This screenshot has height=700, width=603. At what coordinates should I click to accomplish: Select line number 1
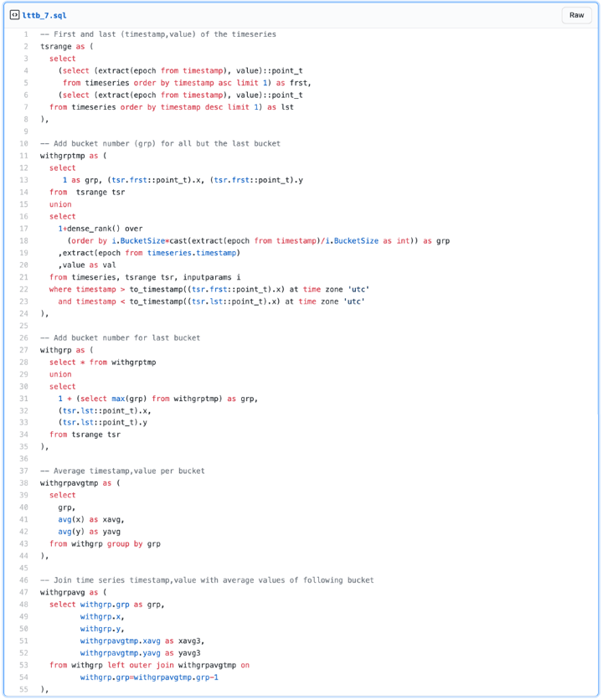tap(26, 34)
